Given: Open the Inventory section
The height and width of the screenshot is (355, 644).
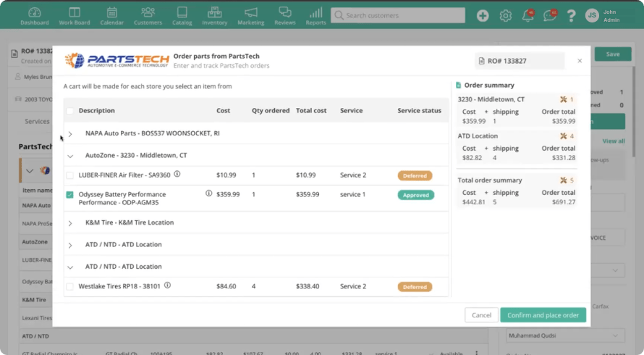Looking at the screenshot, I should [214, 16].
